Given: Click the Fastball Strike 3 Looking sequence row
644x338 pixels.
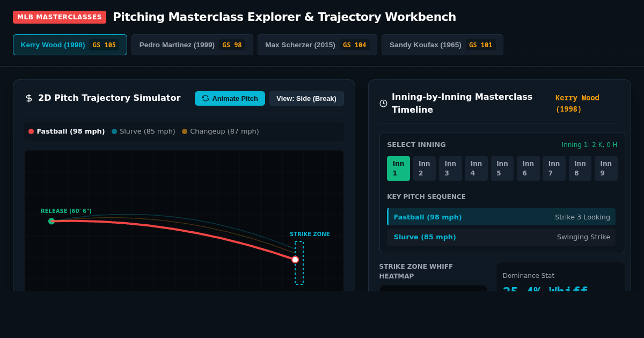Looking at the screenshot, I should [x=501, y=217].
